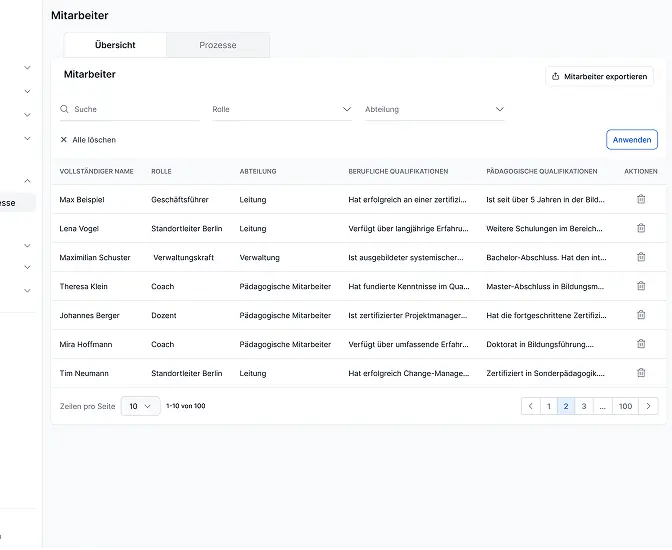Click the name Tim Neumann
672x550 pixels.
pos(84,373)
